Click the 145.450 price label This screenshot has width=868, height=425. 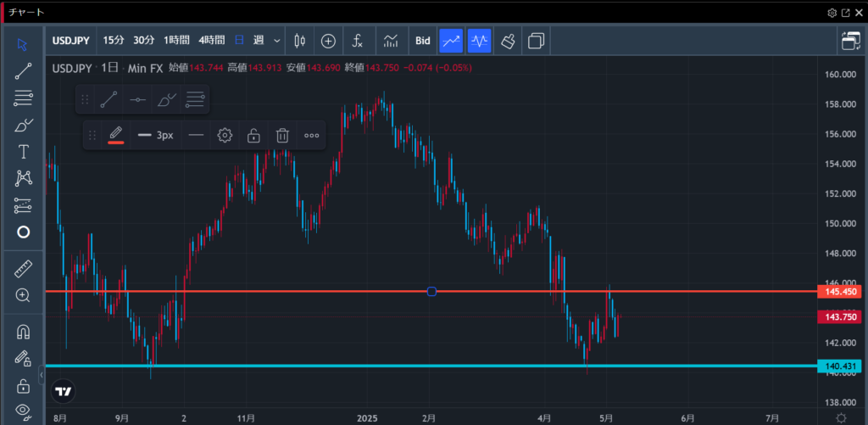click(839, 292)
